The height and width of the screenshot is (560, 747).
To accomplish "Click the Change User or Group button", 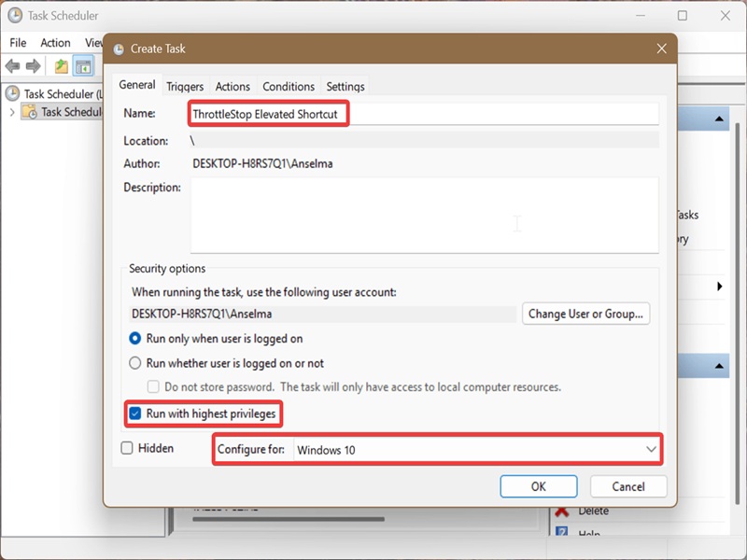I will coord(586,314).
